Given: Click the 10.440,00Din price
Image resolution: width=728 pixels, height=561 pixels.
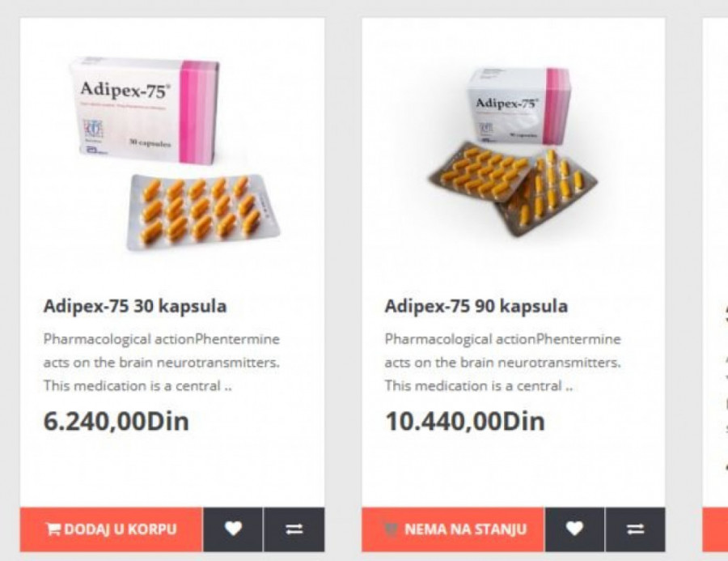Looking at the screenshot, I should point(465,422).
